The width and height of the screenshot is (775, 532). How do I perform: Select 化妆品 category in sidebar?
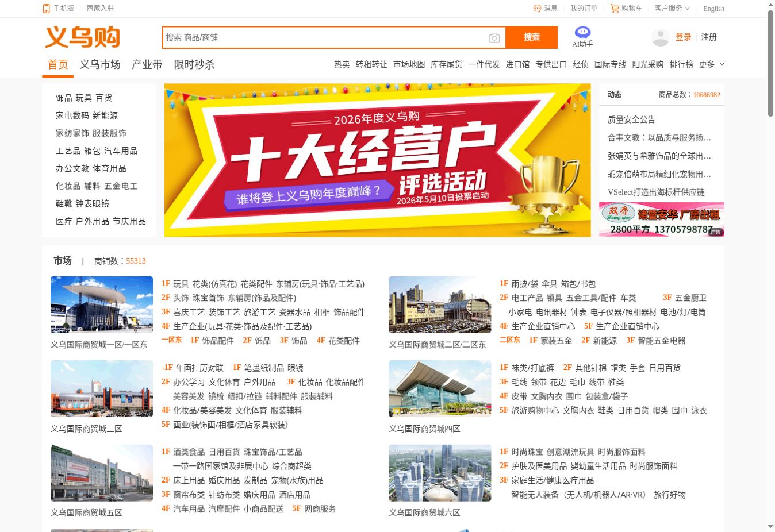(x=68, y=186)
